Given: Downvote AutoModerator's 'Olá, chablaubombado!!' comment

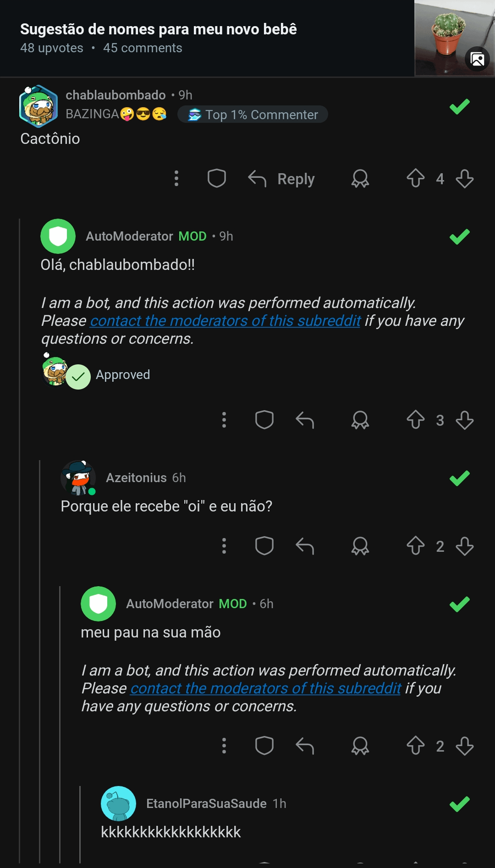Looking at the screenshot, I should [465, 420].
